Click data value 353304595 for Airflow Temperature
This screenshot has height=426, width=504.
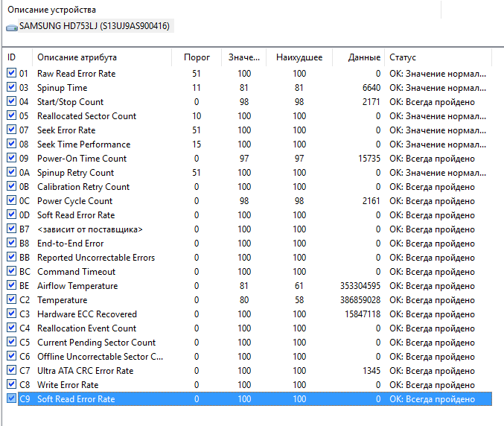point(360,286)
